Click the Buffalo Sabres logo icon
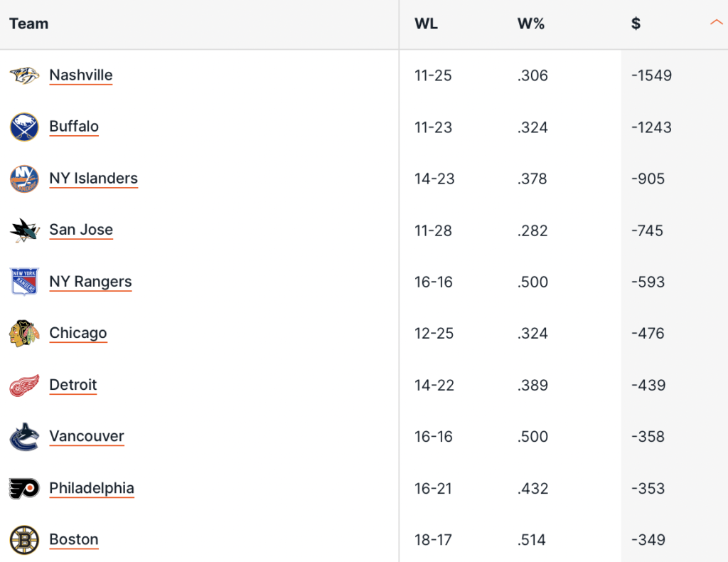The width and height of the screenshot is (728, 562). tap(24, 127)
